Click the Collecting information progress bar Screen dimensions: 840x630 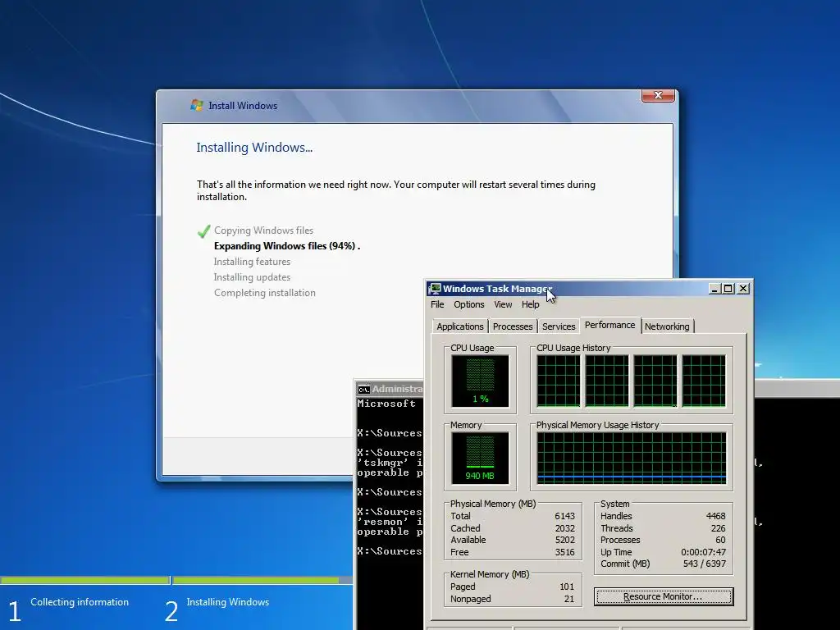[84, 580]
